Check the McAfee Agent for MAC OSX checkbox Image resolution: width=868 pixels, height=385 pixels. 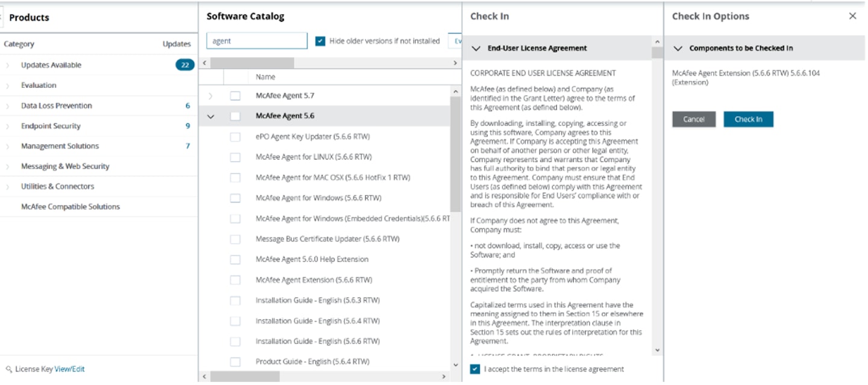coord(235,178)
